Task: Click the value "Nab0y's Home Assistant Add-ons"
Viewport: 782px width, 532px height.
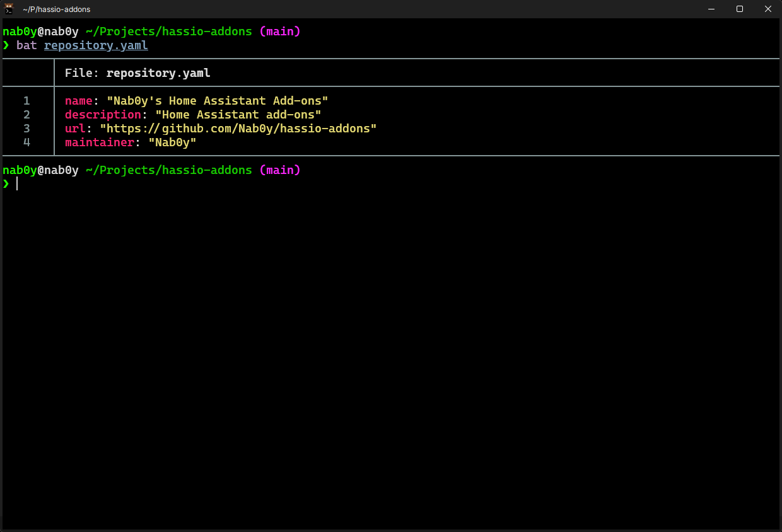Action: 218,101
